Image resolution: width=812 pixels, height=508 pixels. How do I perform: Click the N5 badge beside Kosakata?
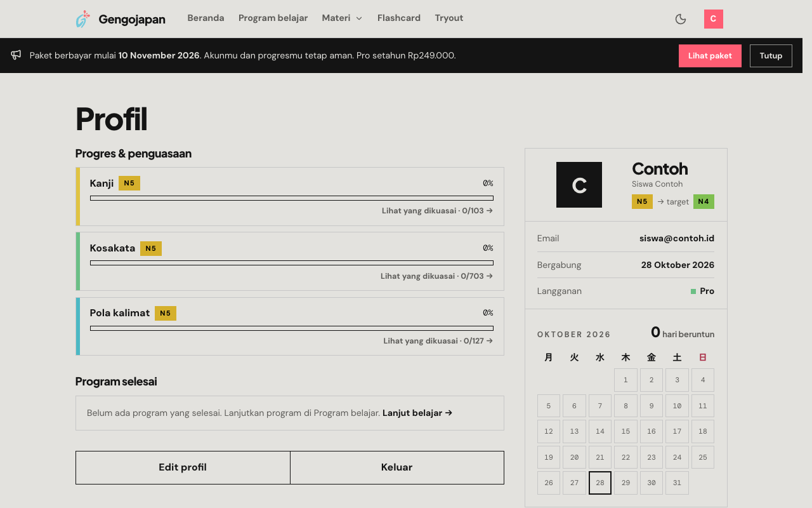tap(151, 248)
